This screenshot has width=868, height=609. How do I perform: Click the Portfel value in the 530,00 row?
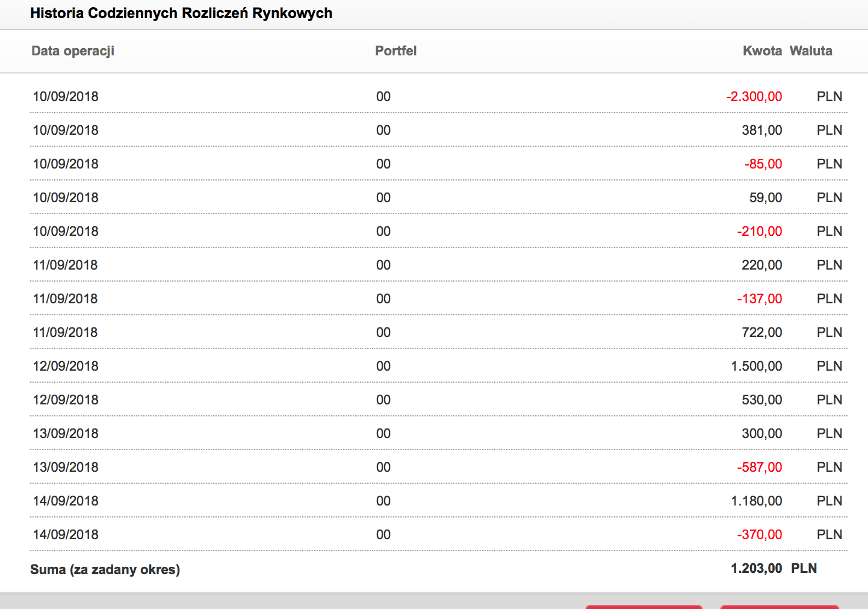click(383, 400)
